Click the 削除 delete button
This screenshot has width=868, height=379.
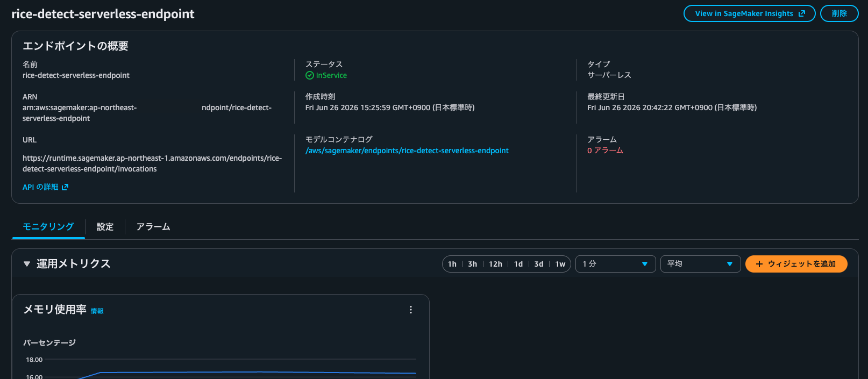(x=839, y=13)
